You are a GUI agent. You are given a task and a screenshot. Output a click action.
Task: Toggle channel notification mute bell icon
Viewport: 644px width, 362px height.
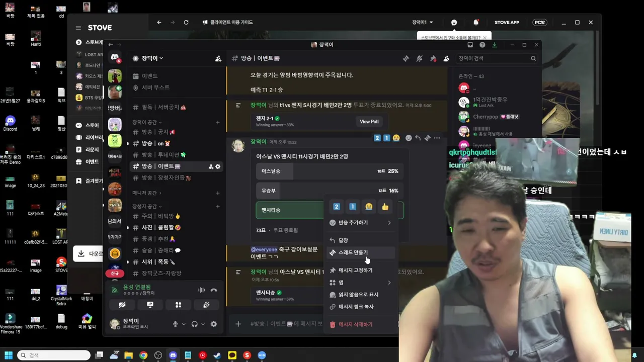click(x=420, y=58)
